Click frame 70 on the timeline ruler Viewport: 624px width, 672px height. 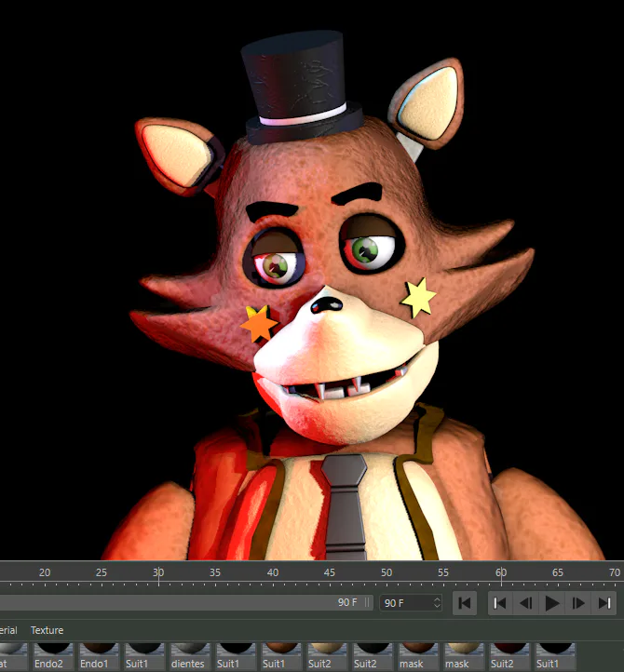click(615, 572)
